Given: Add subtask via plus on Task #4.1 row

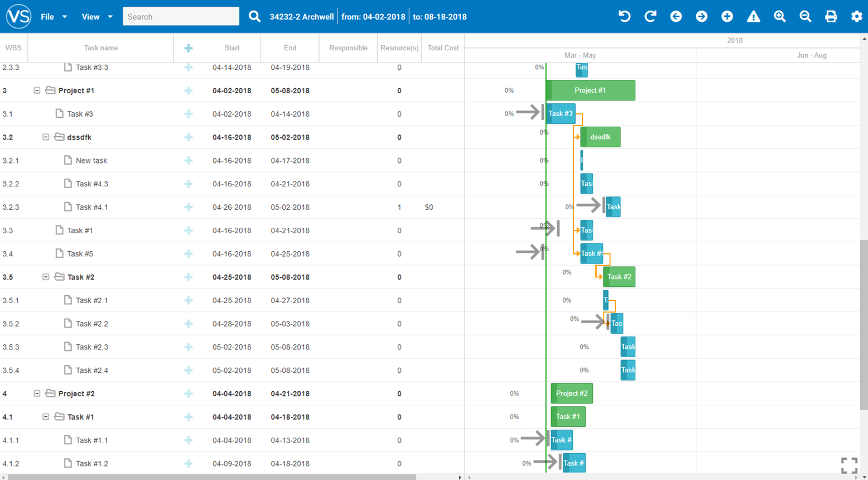Looking at the screenshot, I should click(189, 207).
